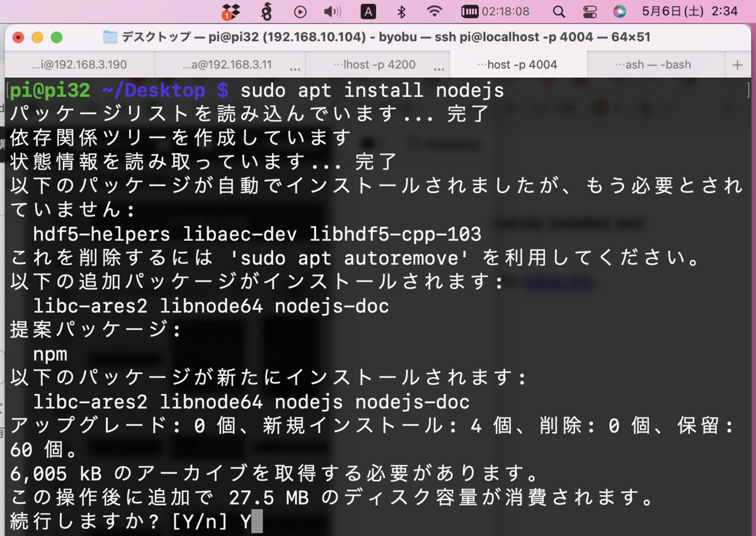Image resolution: width=756 pixels, height=536 pixels.
Task: Activate Siri from the menu bar
Action: pyautogui.click(x=621, y=12)
